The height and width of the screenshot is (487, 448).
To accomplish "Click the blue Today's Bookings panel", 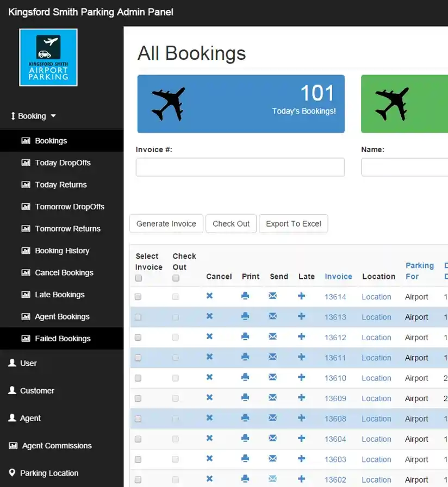I will [240, 103].
